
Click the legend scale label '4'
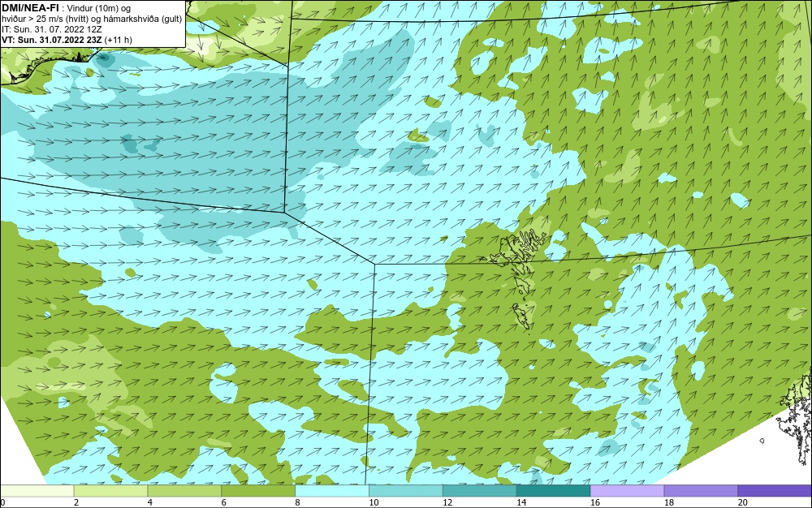(150, 502)
